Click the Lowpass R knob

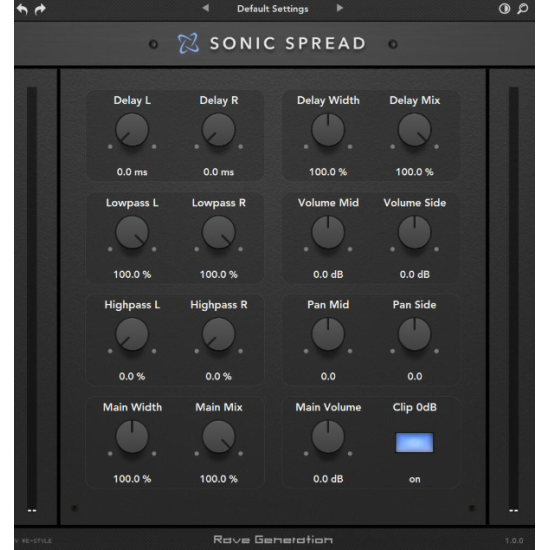click(219, 232)
